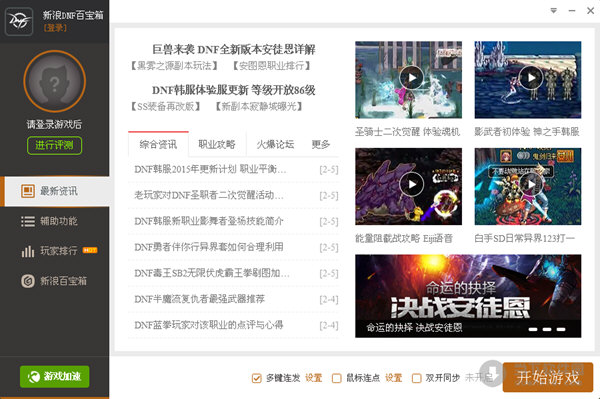The width and height of the screenshot is (600, 399).
Task: Open headline DNF韩服体验服更新 等级开放86级
Action: [234, 90]
